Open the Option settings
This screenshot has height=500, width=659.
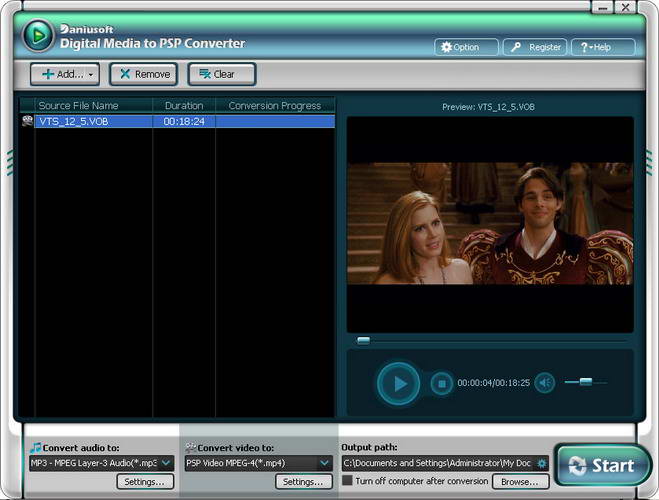coord(466,47)
